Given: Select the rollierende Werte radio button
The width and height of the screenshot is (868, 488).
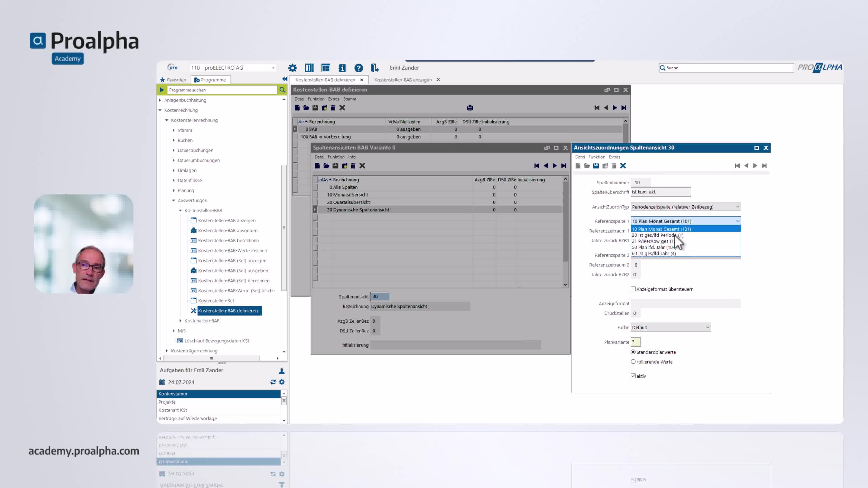Looking at the screenshot, I should [633, 362].
